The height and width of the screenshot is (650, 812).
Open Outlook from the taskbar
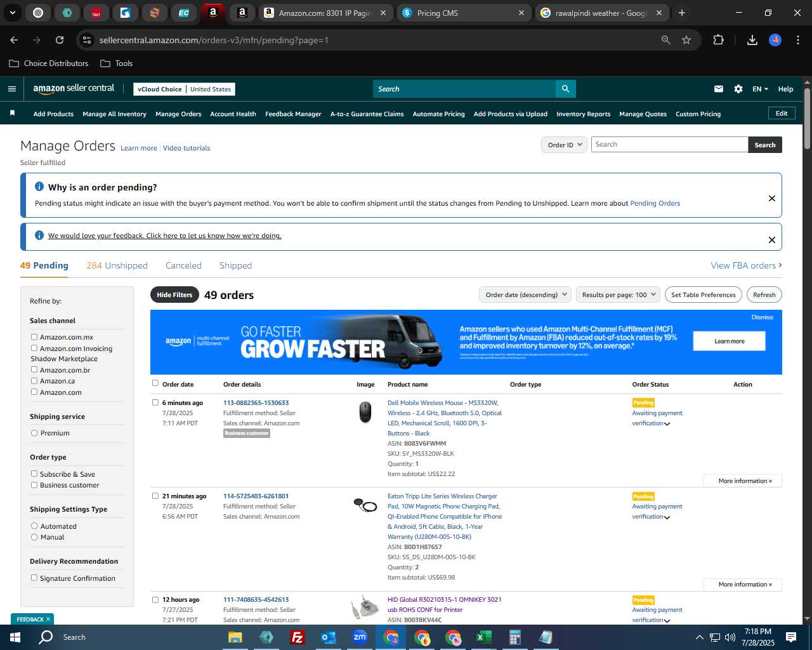tap(328, 637)
